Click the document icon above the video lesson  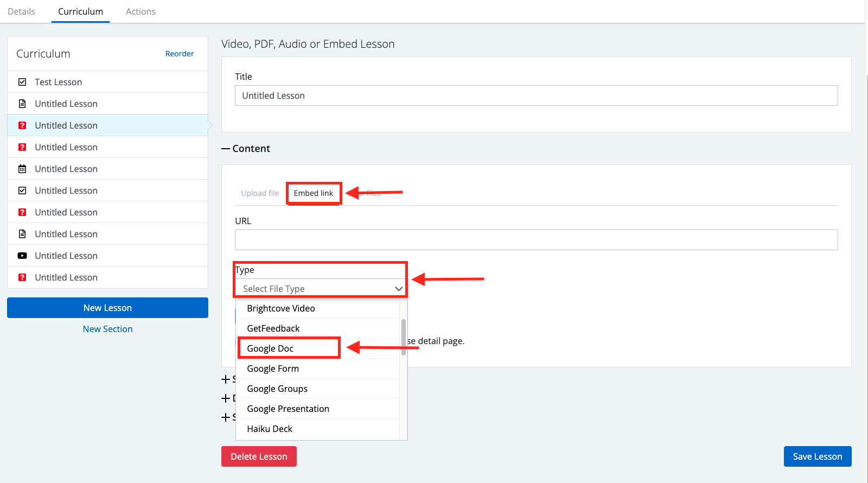[22, 234]
